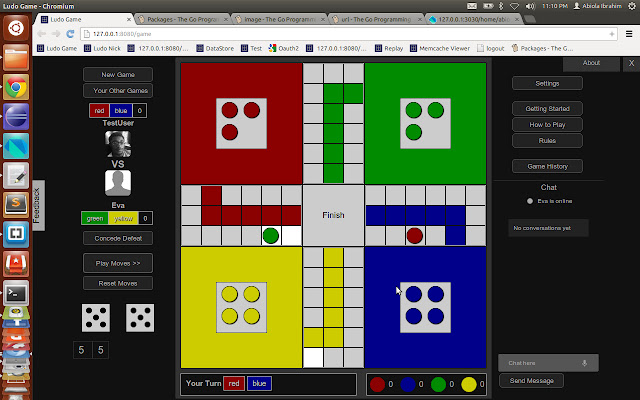Screen dimensions: 640x400
Task: Click the browser back arrow
Action: pos(42,34)
